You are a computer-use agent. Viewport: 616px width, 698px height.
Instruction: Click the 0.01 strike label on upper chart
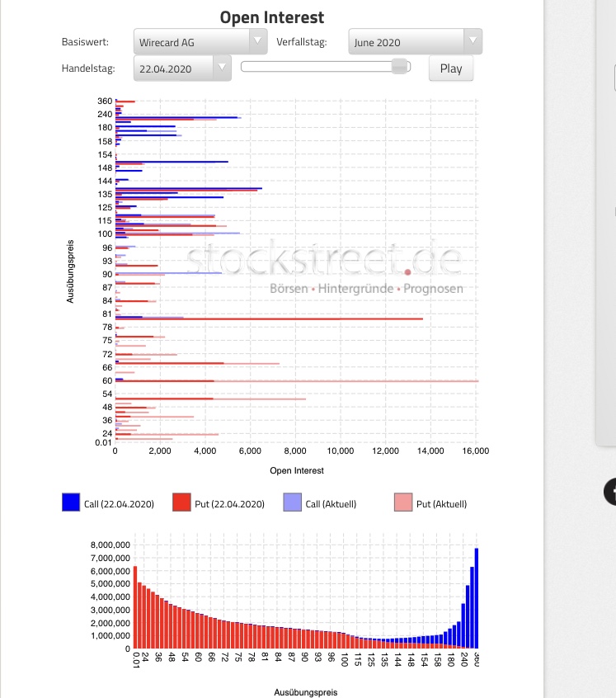tap(103, 442)
